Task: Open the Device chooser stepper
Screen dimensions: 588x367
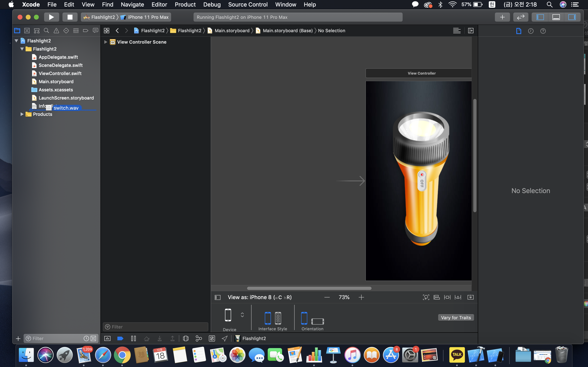Action: 242,315
